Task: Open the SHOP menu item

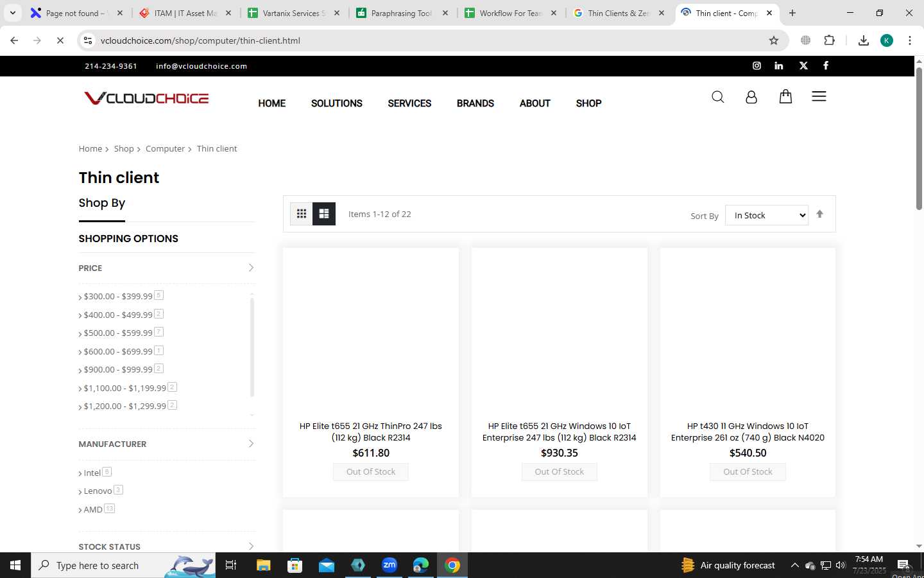Action: 589,103
